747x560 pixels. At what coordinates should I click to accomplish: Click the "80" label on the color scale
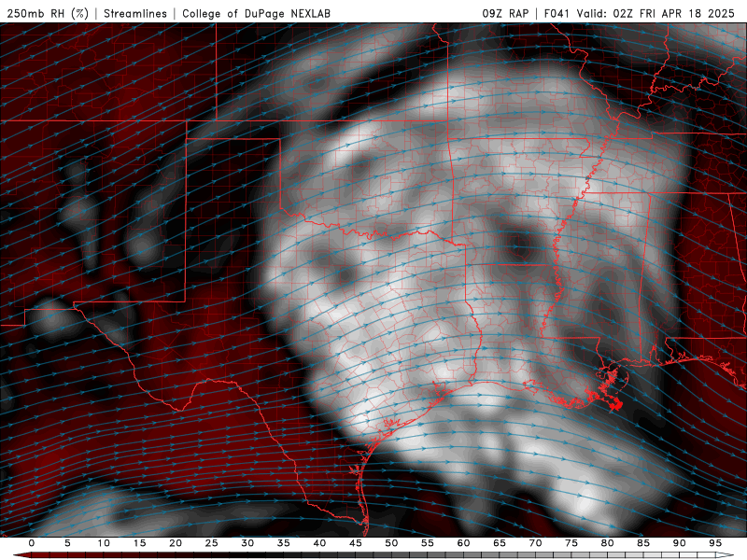click(x=607, y=543)
